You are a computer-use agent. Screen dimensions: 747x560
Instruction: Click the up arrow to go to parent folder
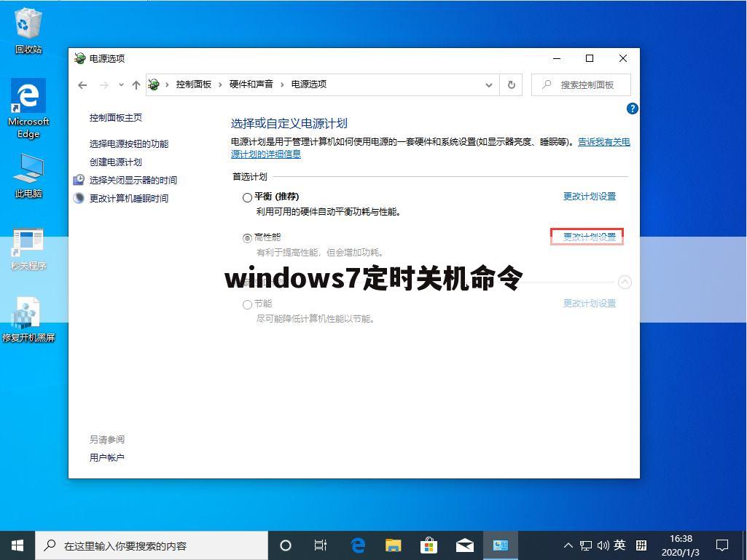(136, 84)
